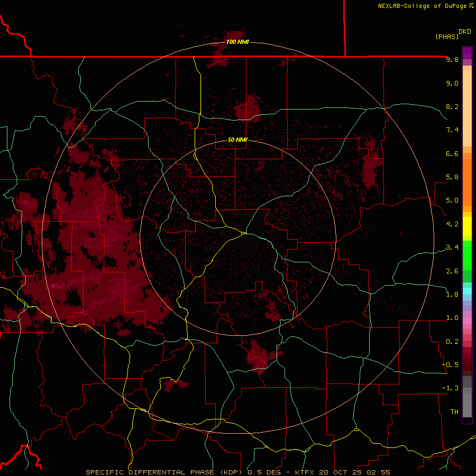Click the 0.2 scale label
Screen dimensions: 476x476
point(452,342)
